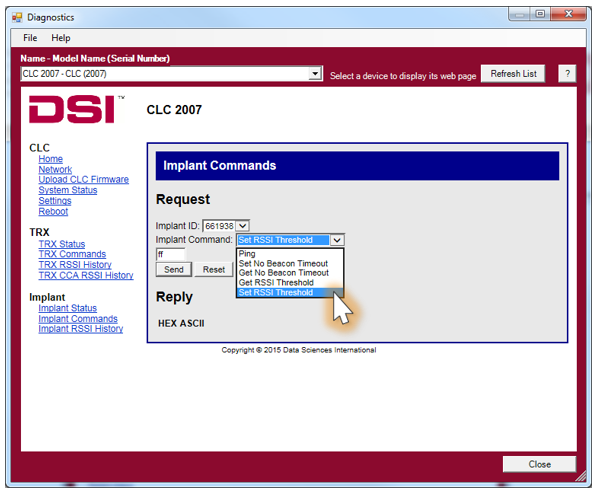Click the DSI logo image
Screen dimensions: 595x491
(x=77, y=109)
